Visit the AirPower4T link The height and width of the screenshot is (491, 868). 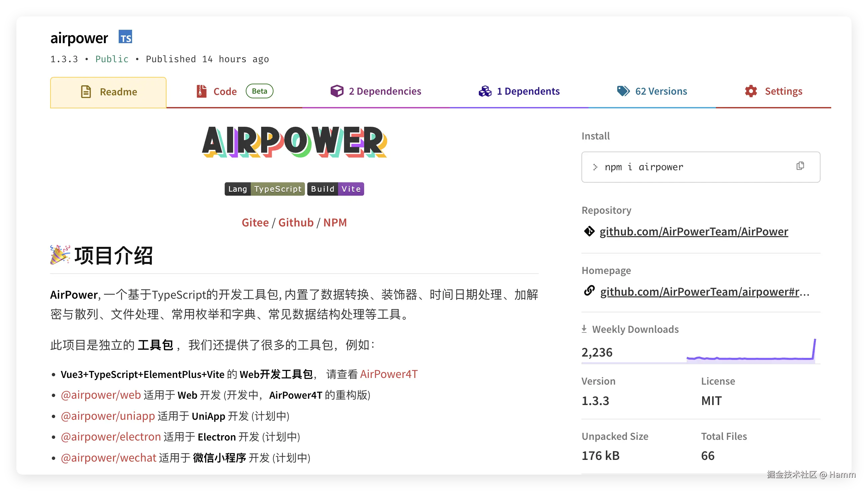[389, 374]
